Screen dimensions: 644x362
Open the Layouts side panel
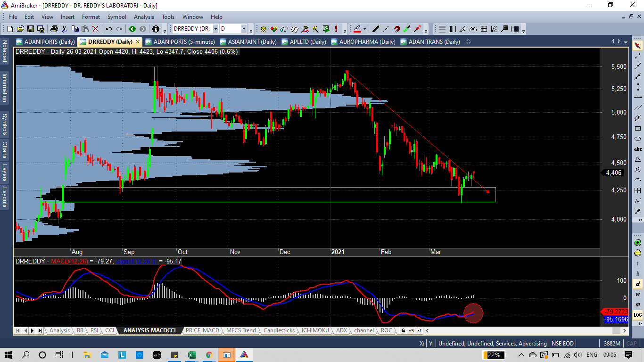coord(5,197)
